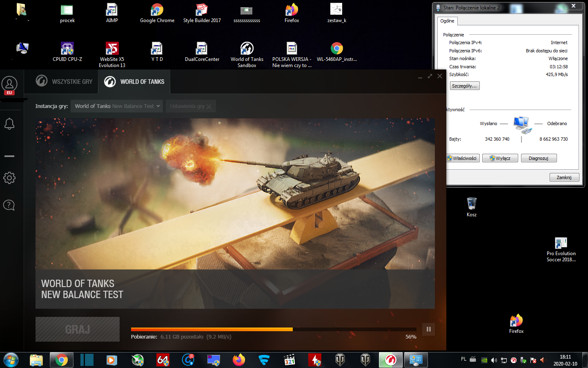
Task: Select the WebSite X5 Evolution 13 icon
Action: pyautogui.click(x=112, y=55)
